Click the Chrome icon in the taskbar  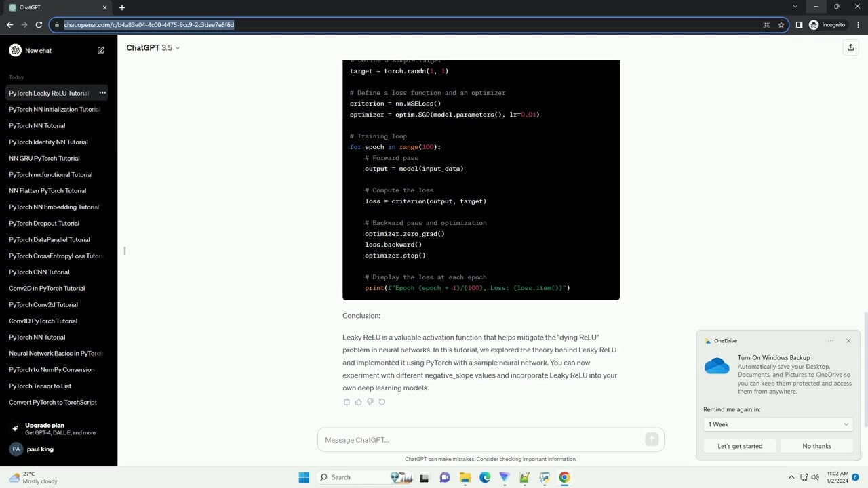(x=564, y=477)
